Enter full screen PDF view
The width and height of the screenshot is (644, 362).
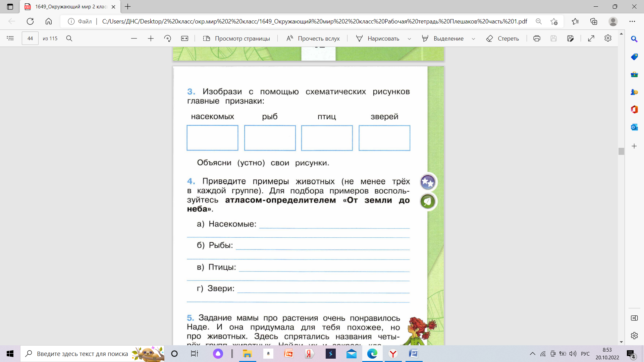point(591,39)
